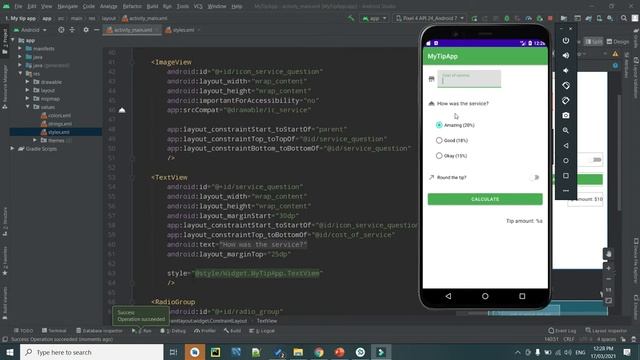Raise the emulator volume

(566, 56)
